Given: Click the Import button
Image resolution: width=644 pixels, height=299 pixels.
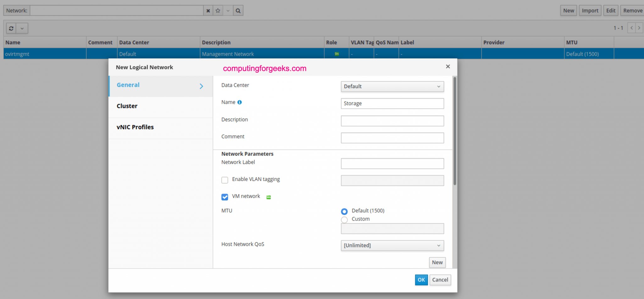Looking at the screenshot, I should (590, 10).
